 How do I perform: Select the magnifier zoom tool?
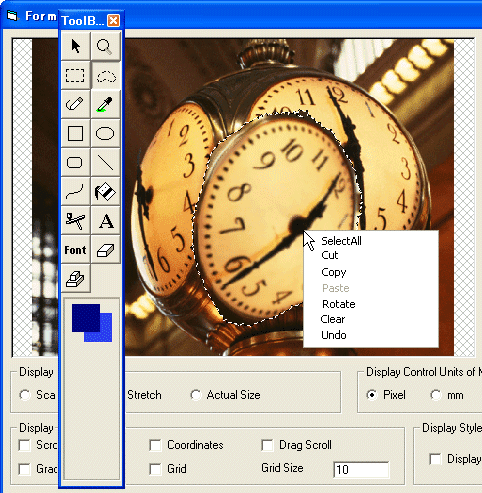[x=105, y=46]
